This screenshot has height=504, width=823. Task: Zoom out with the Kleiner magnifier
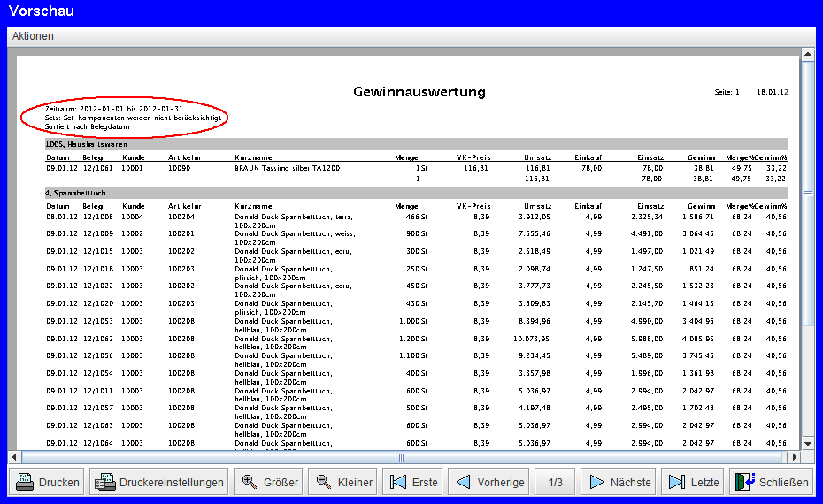(x=344, y=483)
